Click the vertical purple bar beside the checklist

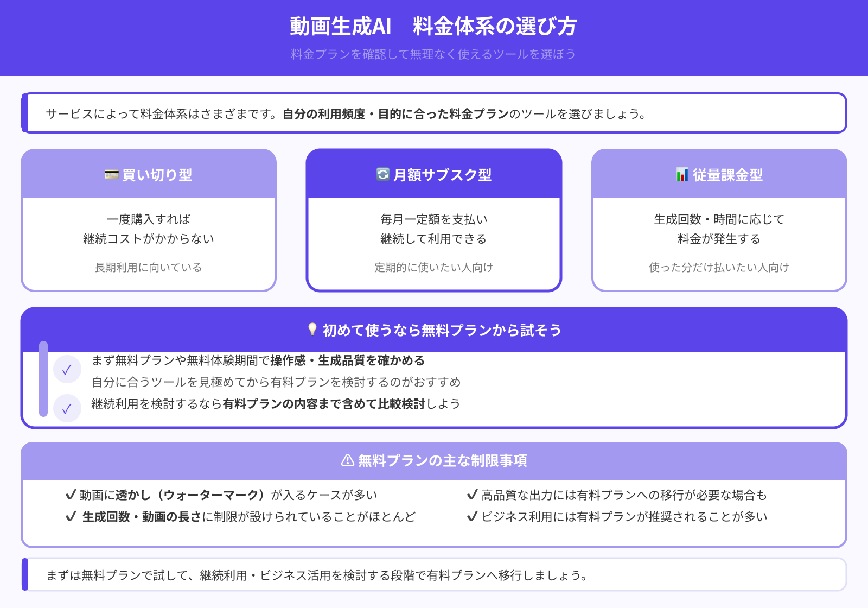43,379
